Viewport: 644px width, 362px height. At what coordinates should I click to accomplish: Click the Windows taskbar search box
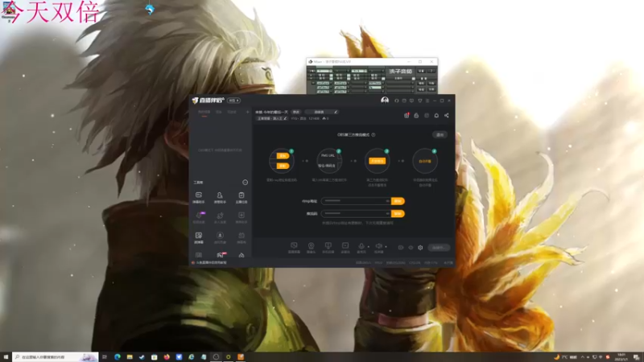(55, 357)
